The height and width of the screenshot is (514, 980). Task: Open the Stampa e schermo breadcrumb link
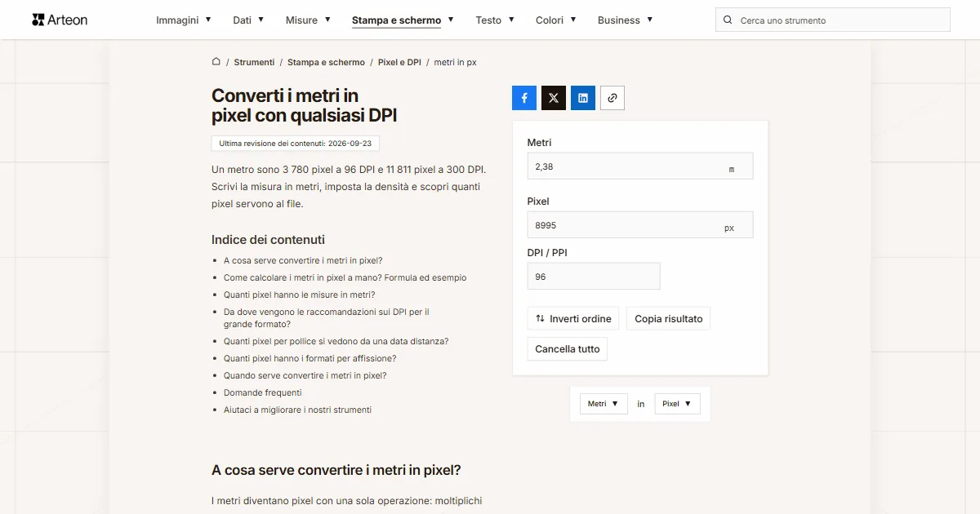point(326,62)
